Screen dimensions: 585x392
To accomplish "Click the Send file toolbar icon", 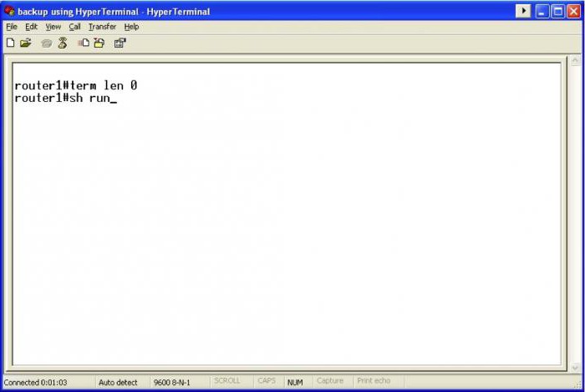I will pos(84,43).
